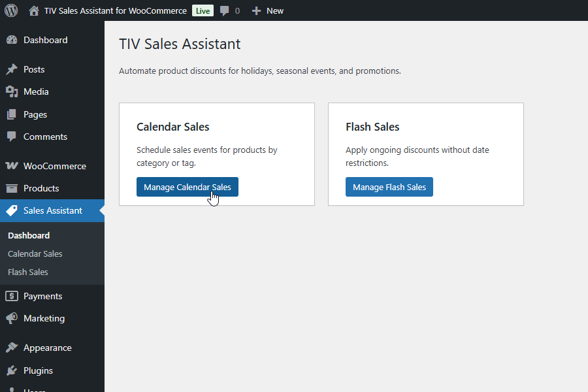This screenshot has width=588, height=392.
Task: Open pending comments via the comment counter
Action: (x=229, y=10)
